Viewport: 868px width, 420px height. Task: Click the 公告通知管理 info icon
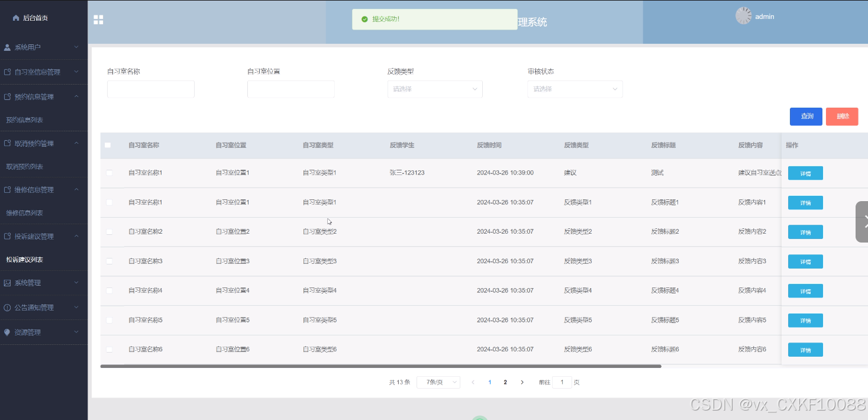pyautogui.click(x=8, y=308)
